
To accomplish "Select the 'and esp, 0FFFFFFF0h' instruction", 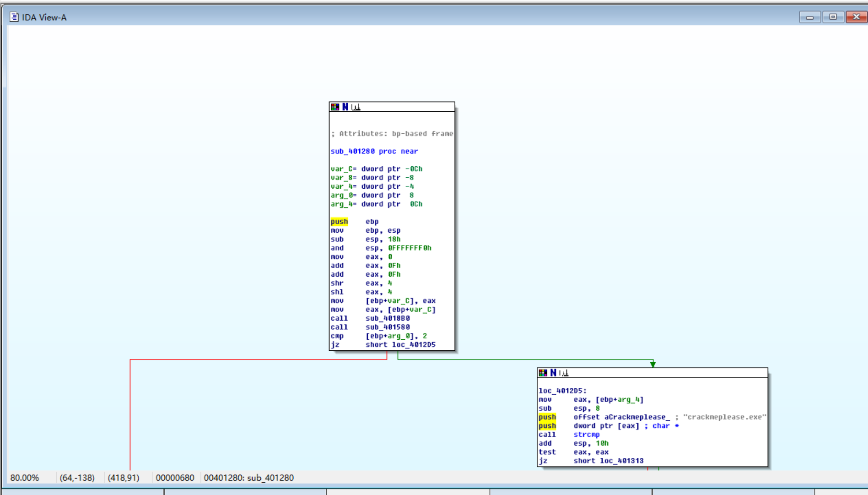I will (381, 248).
